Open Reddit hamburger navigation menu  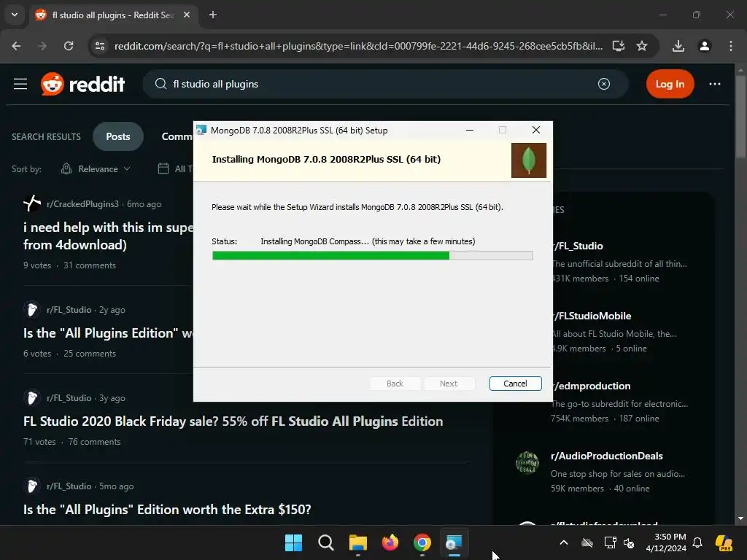pyautogui.click(x=20, y=85)
